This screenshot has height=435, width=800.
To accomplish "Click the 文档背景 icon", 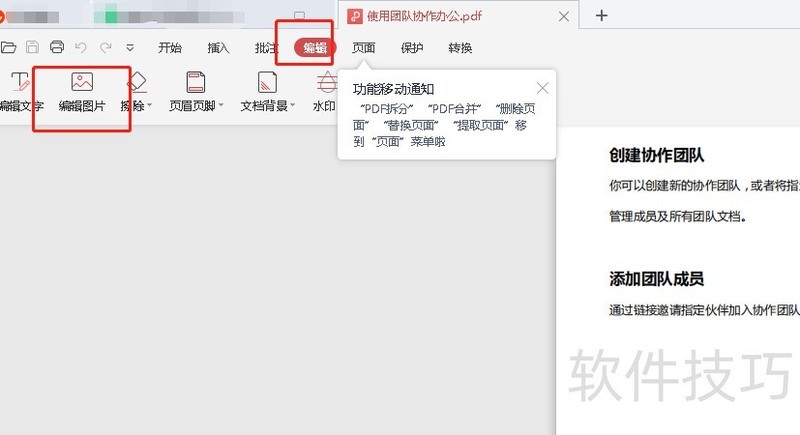I will point(267,82).
